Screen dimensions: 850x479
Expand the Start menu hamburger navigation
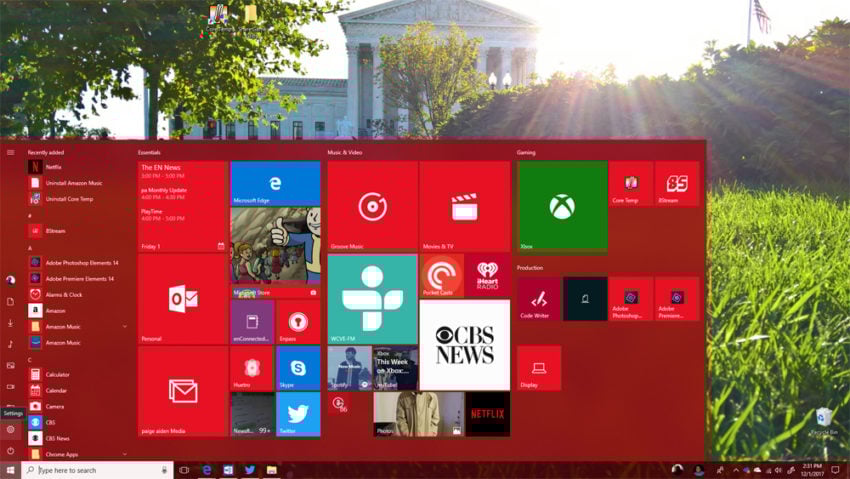point(10,152)
